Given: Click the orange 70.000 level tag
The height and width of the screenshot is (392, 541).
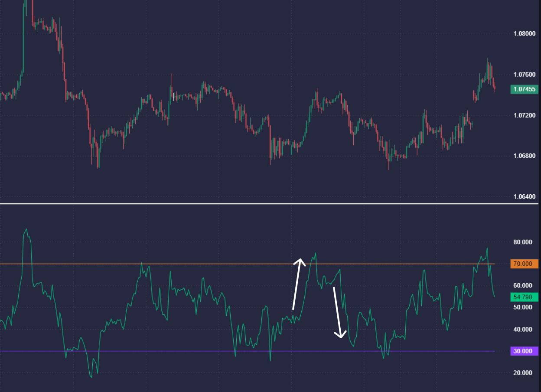Looking at the screenshot, I should 524,264.
